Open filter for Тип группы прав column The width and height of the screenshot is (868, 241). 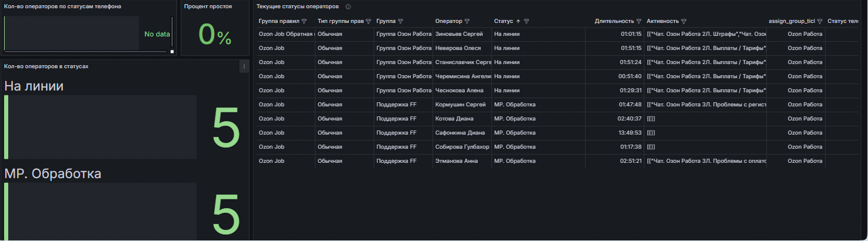tap(368, 21)
